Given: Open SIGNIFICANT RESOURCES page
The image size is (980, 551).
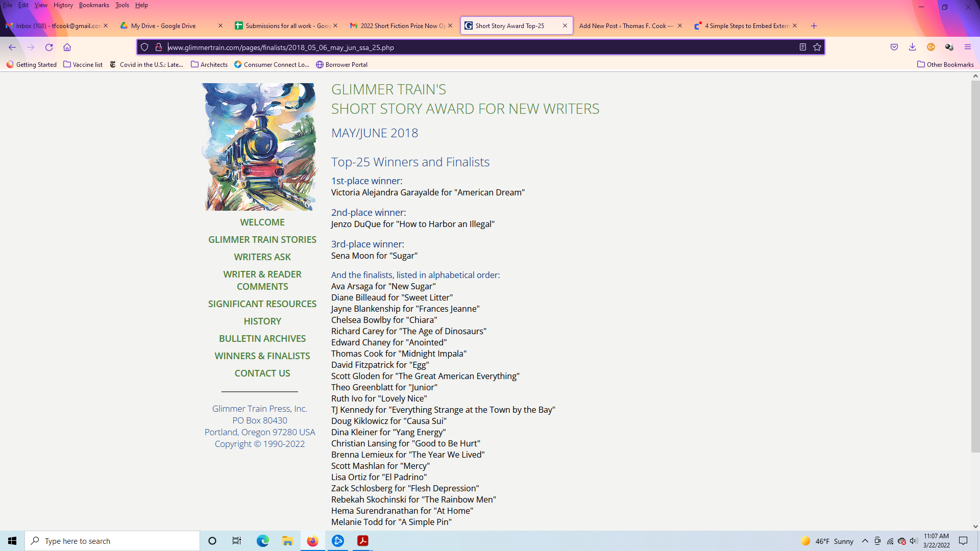Looking at the screenshot, I should [262, 304].
